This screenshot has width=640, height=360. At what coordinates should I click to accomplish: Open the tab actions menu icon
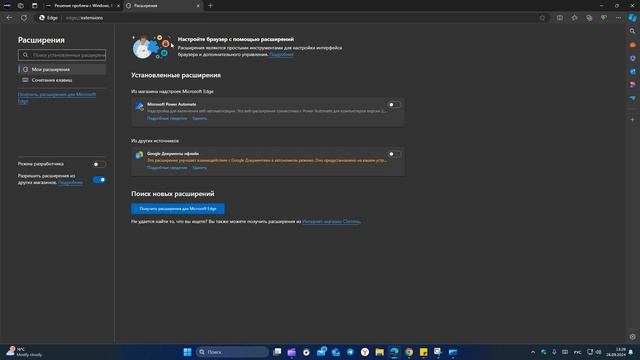click(x=35, y=6)
